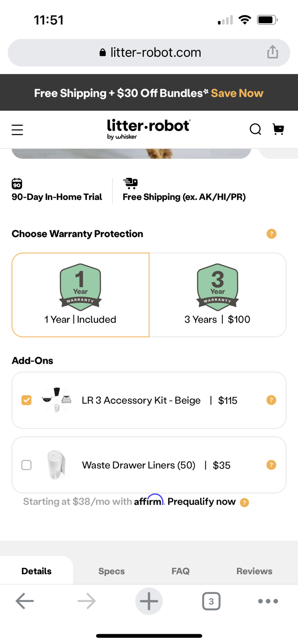This screenshot has width=298, height=644.
Task: Tap the Affirm prequalify help icon
Action: point(244,503)
